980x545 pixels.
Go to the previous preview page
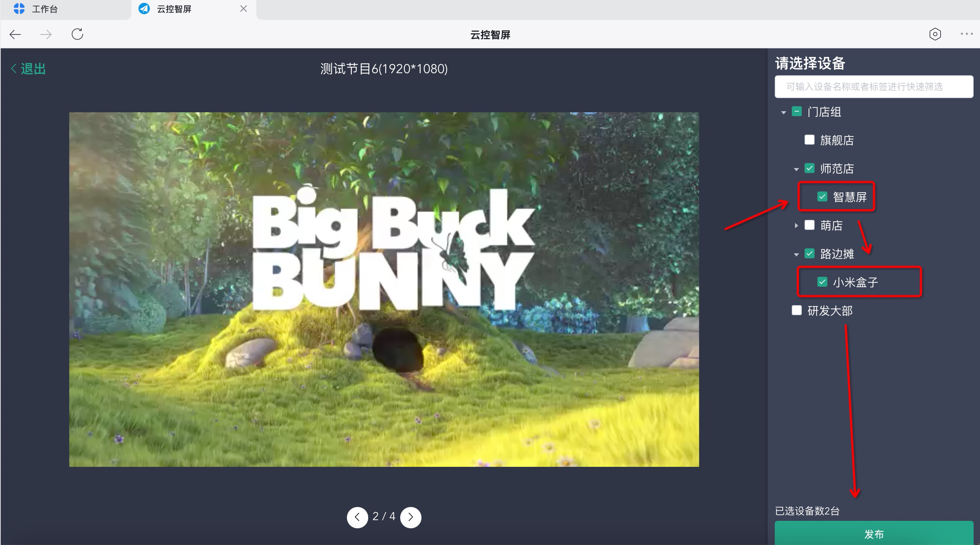(357, 517)
